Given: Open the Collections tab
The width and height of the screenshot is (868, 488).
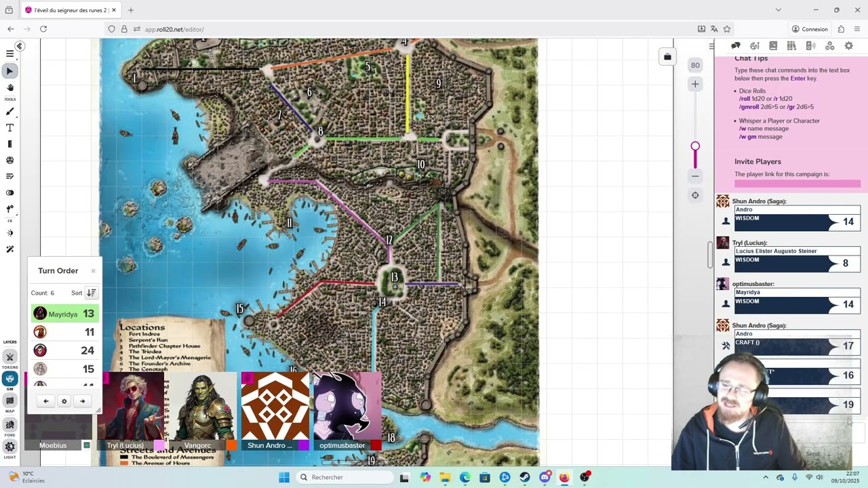Looking at the screenshot, I should [829, 45].
